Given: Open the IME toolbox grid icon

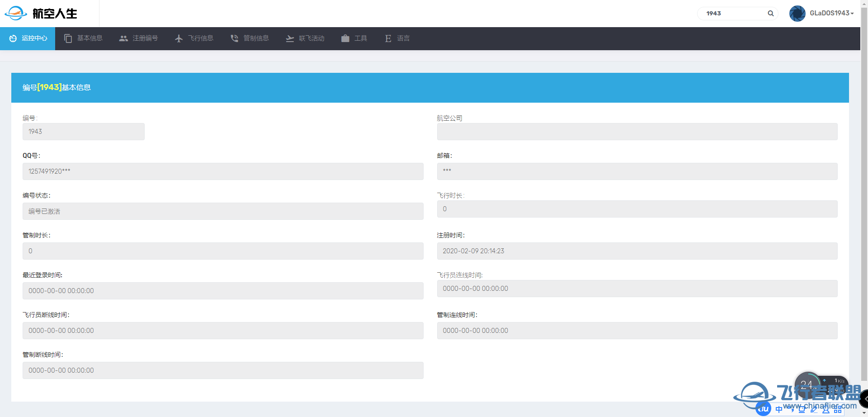Looking at the screenshot, I should click(x=838, y=409).
